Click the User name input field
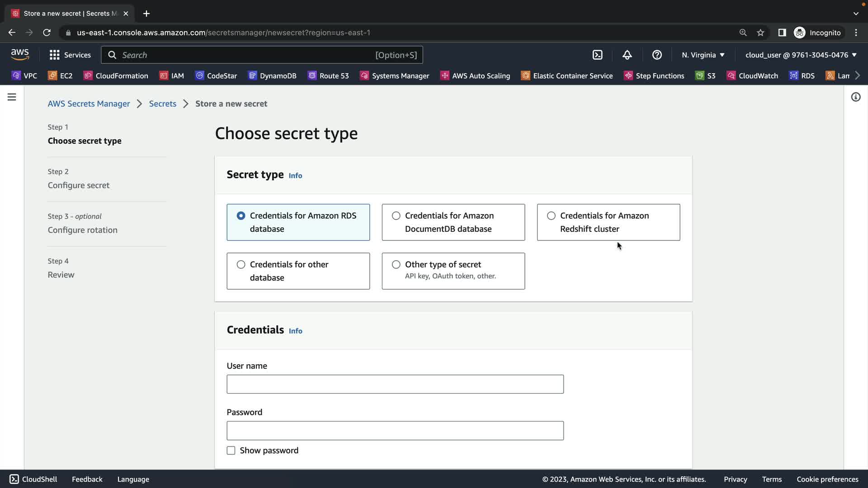The width and height of the screenshot is (868, 488). (x=395, y=384)
